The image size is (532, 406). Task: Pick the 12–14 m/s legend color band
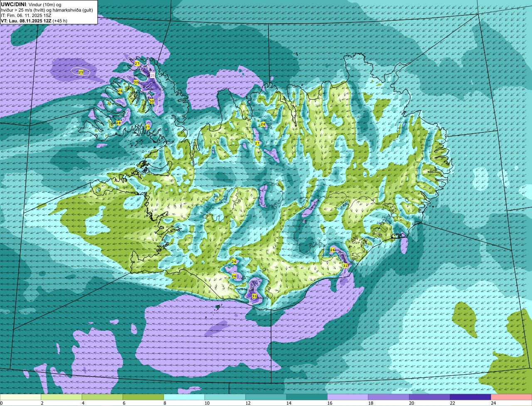pos(266,397)
